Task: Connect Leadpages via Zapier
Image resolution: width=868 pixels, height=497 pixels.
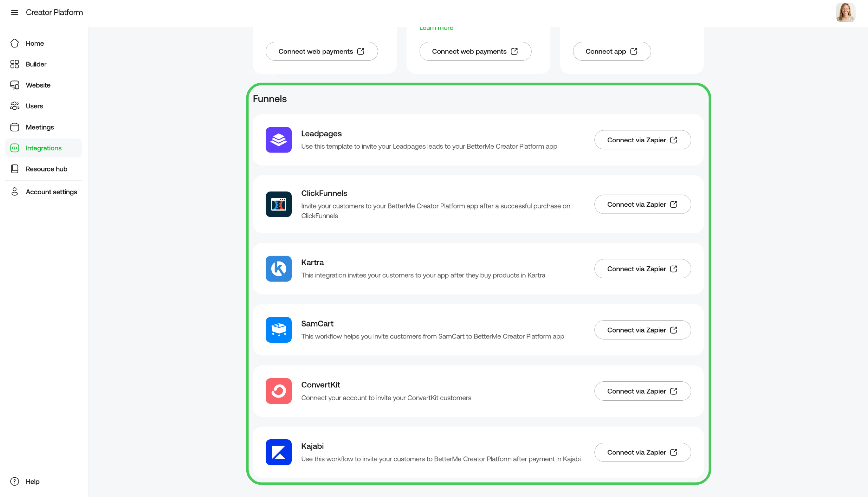Action: [x=642, y=140]
